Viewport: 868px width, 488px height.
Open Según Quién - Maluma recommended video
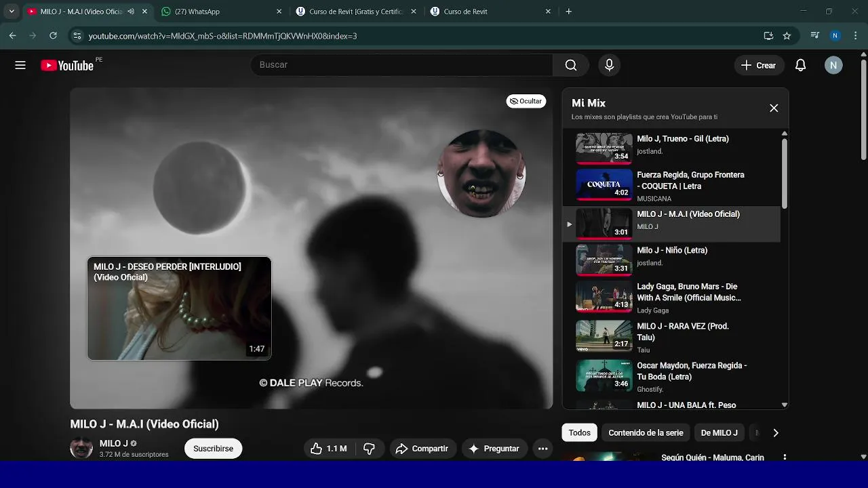pos(712,457)
